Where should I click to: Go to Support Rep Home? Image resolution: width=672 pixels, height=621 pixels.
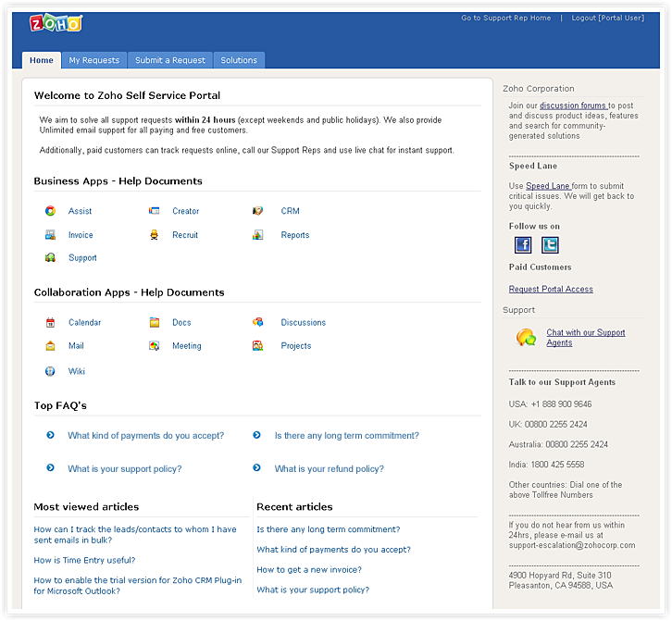(505, 18)
